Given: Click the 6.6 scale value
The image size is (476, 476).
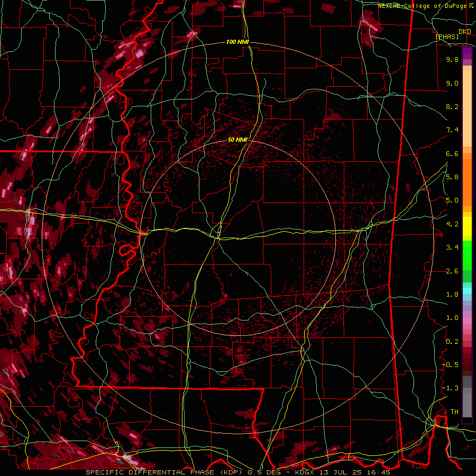Looking at the screenshot, I should pyautogui.click(x=452, y=153).
